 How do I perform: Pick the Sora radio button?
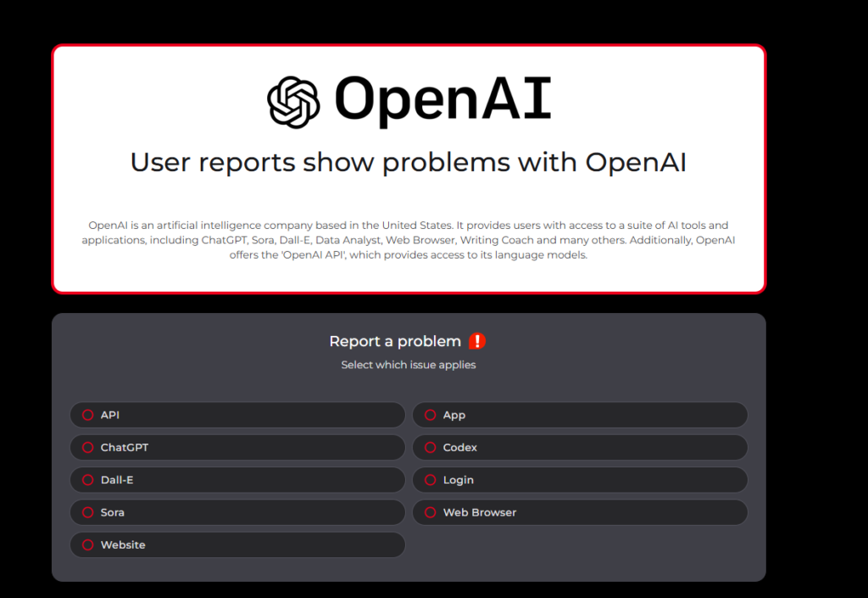click(87, 512)
